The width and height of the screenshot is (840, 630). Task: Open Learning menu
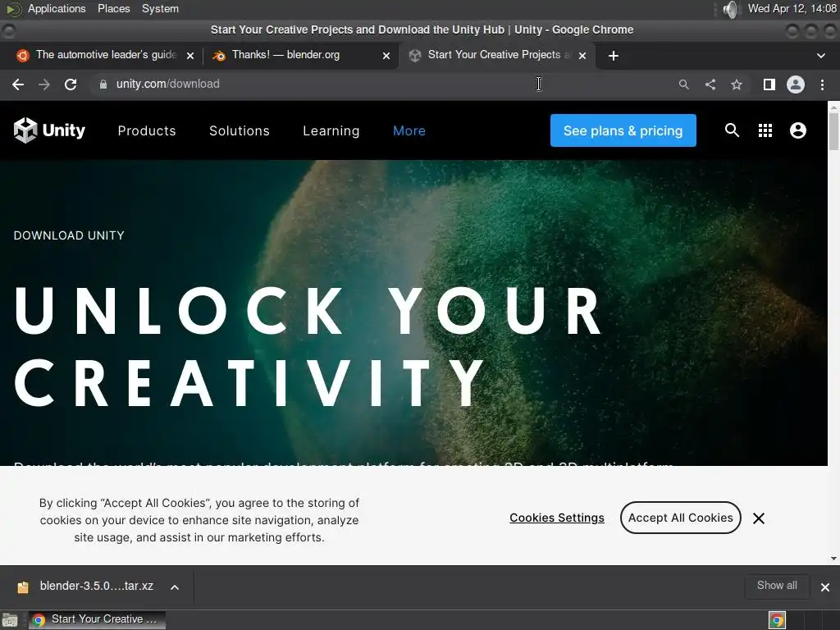(x=331, y=130)
